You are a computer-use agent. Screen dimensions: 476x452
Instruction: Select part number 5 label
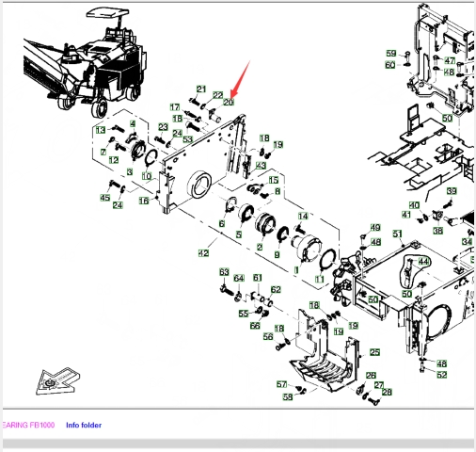239,234
